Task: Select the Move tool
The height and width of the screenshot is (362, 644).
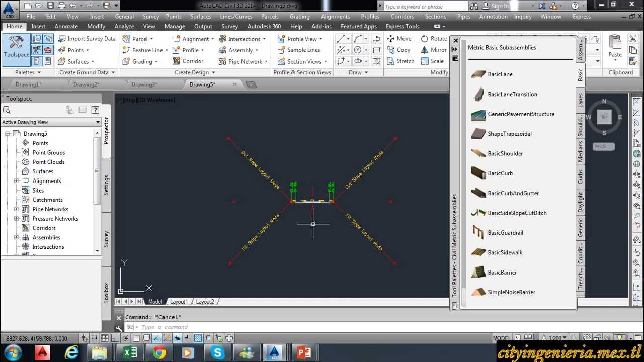Action: 399,39
